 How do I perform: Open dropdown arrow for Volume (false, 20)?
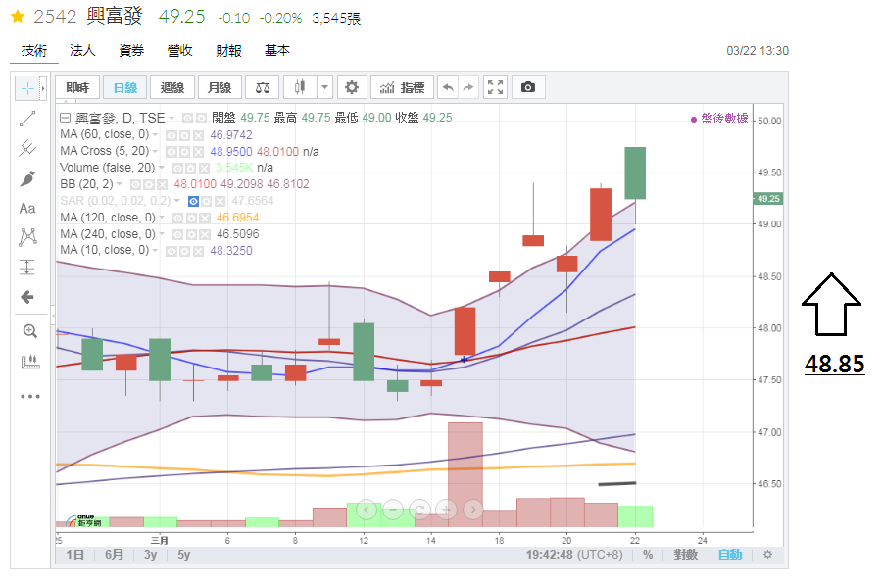pos(162,168)
